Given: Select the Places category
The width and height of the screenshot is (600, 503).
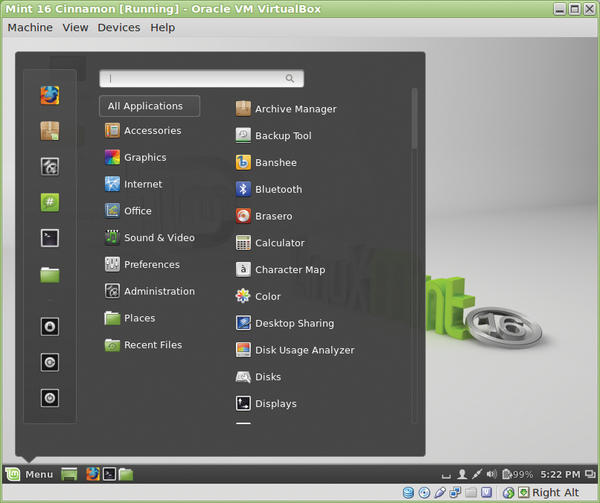Looking at the screenshot, I should (130, 318).
